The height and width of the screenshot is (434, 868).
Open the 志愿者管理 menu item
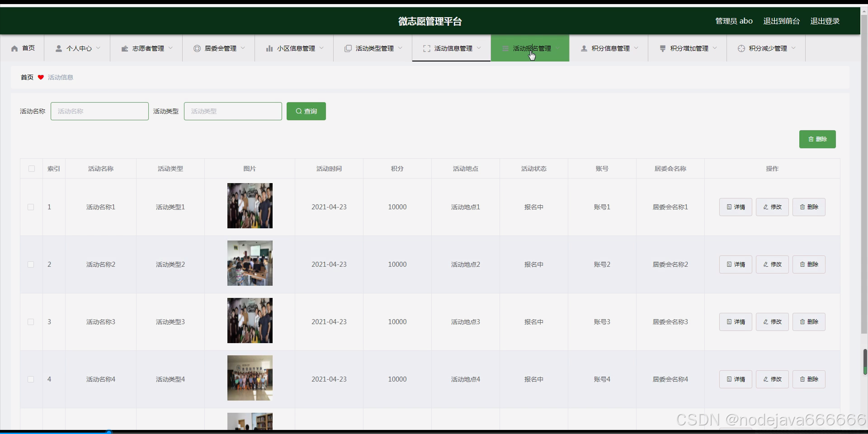146,48
